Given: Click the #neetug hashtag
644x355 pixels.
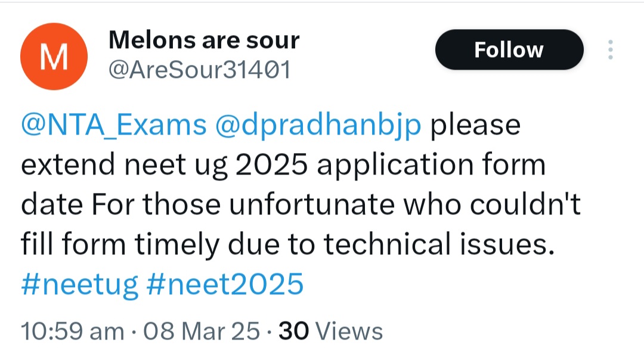Looking at the screenshot, I should [79, 284].
